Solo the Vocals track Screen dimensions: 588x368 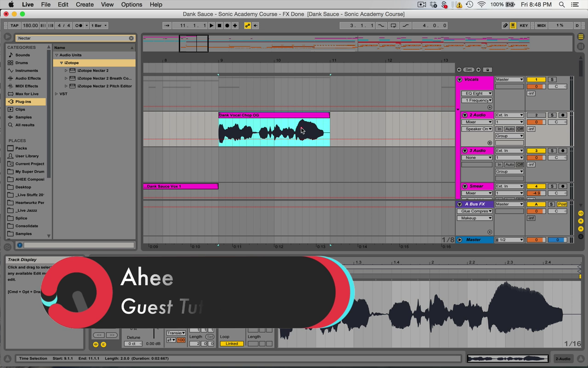click(x=552, y=80)
